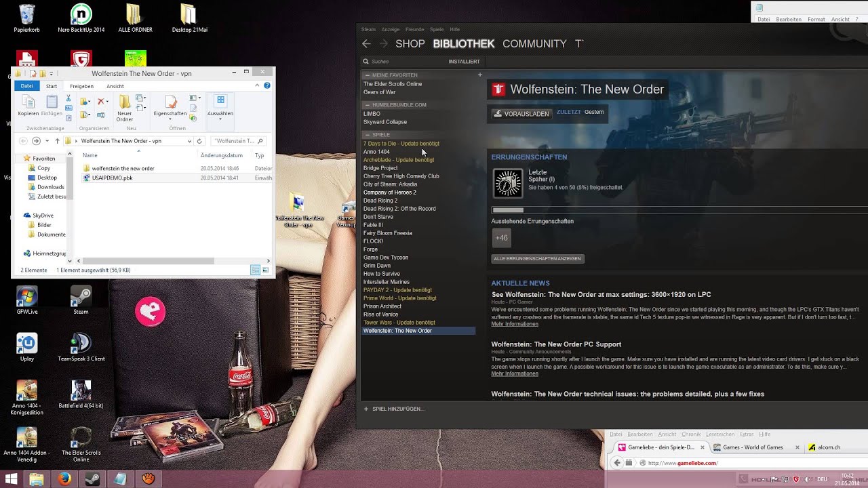This screenshot has height=488, width=868.
Task: Switch to Ansicht ribbon tab in Explorer
Action: click(x=115, y=86)
